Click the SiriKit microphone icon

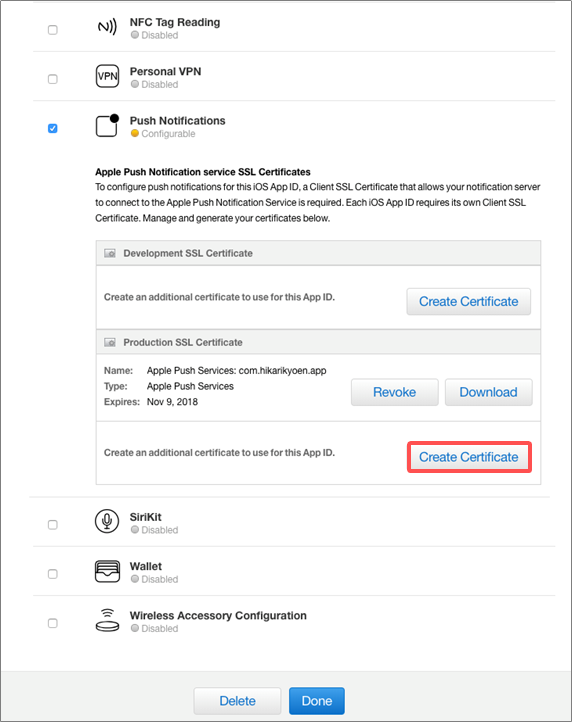(107, 521)
